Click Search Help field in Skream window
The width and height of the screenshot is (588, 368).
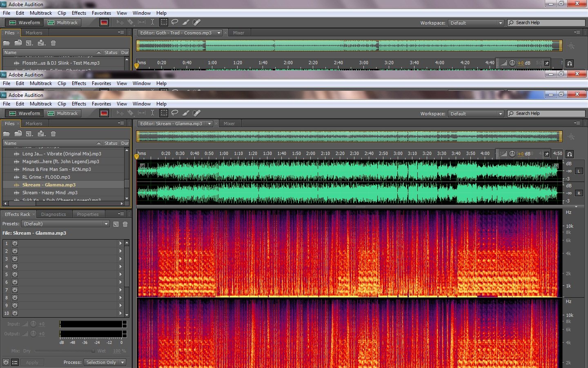[546, 114]
